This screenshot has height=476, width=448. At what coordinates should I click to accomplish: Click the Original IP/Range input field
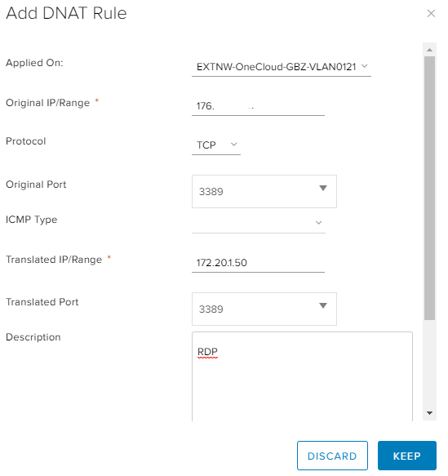pos(258,106)
